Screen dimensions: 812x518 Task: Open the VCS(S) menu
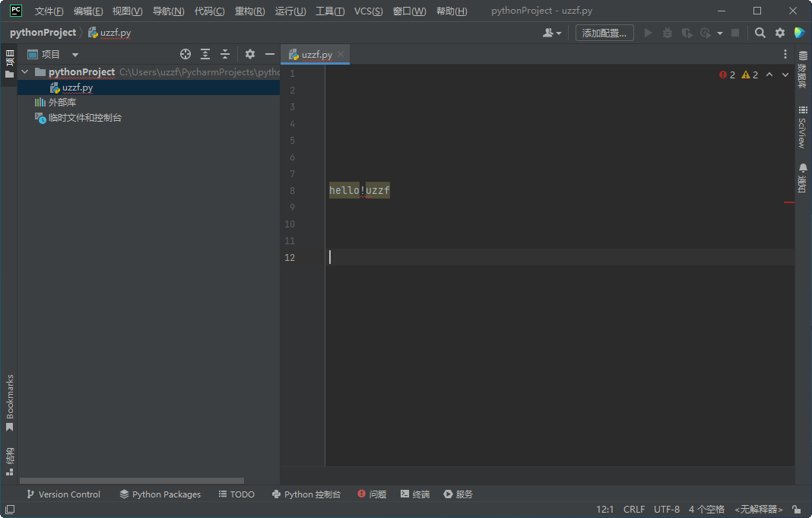[x=368, y=11]
